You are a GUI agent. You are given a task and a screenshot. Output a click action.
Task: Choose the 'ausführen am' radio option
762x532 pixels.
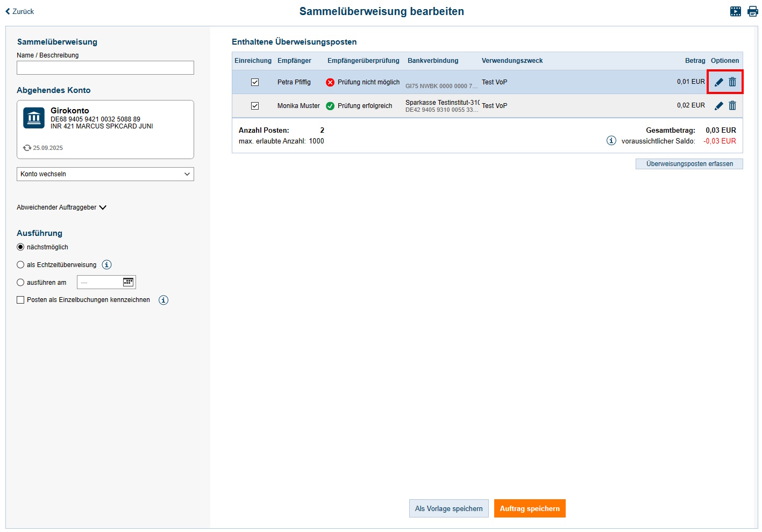click(20, 283)
